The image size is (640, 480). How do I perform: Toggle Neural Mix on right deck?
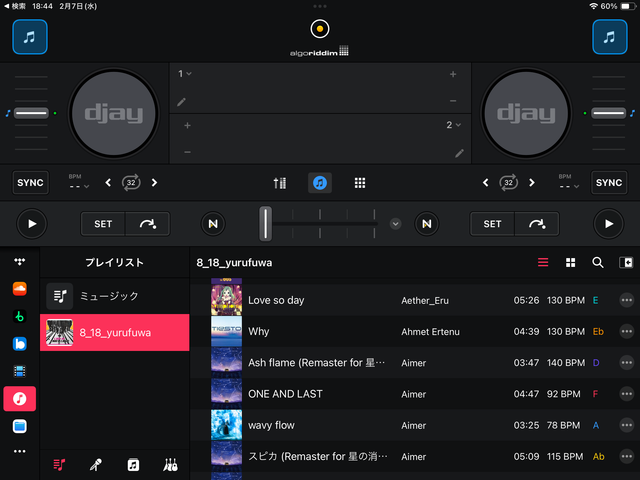click(x=427, y=224)
